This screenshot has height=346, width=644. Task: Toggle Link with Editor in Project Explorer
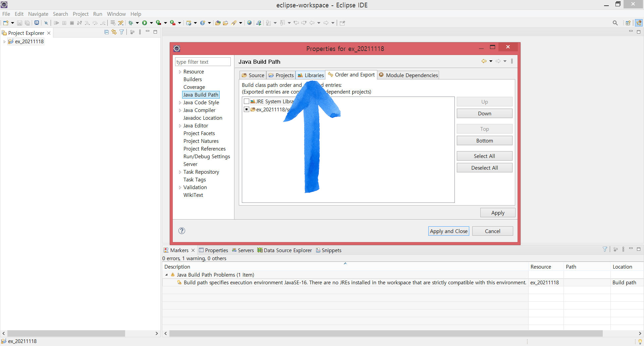click(x=114, y=32)
